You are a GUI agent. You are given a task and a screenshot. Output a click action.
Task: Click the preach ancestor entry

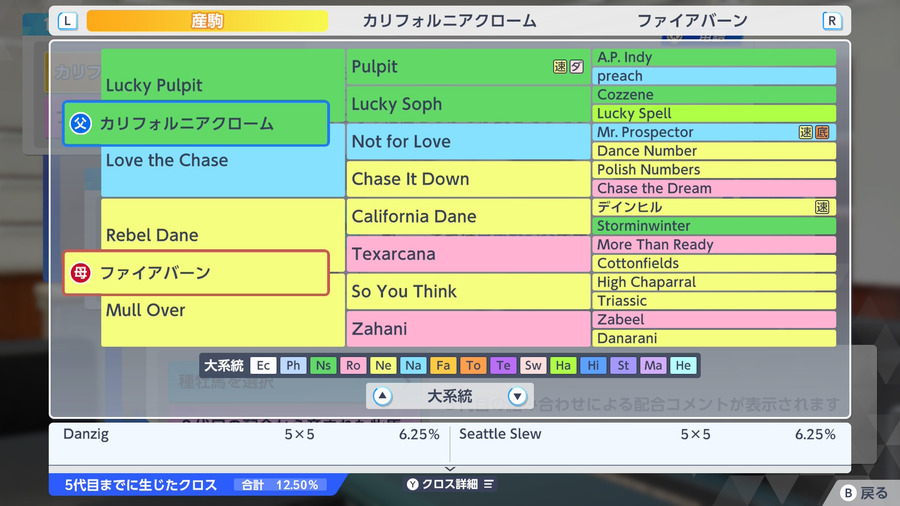coord(714,76)
